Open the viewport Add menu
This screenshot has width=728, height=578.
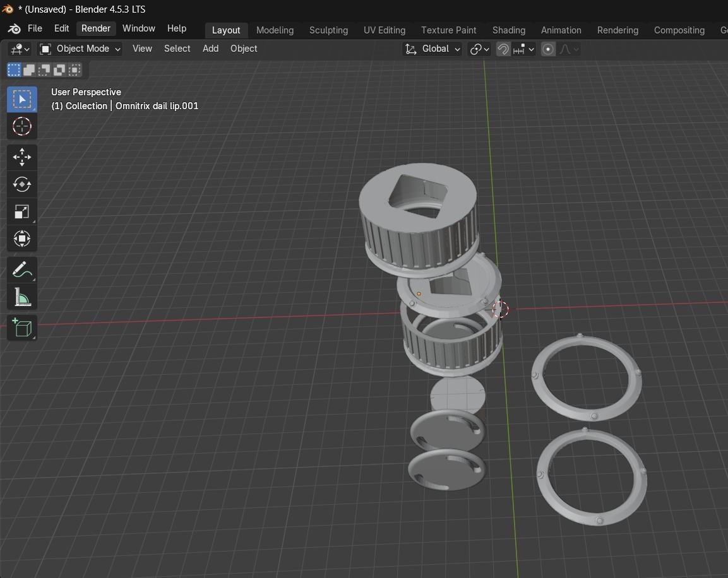(210, 49)
